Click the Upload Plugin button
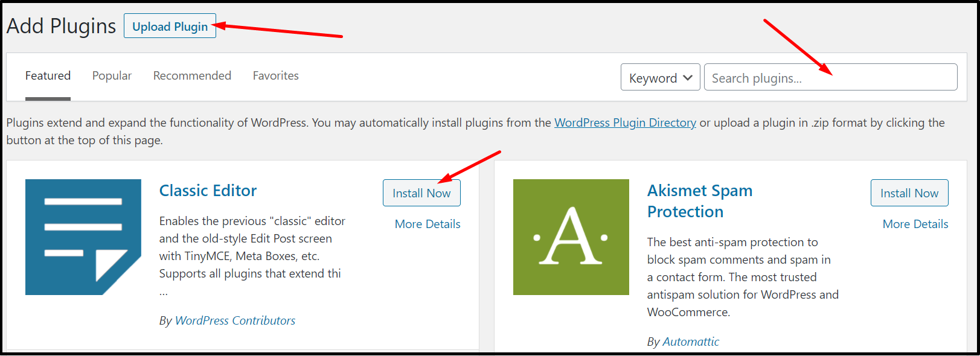The image size is (980, 356). click(170, 27)
